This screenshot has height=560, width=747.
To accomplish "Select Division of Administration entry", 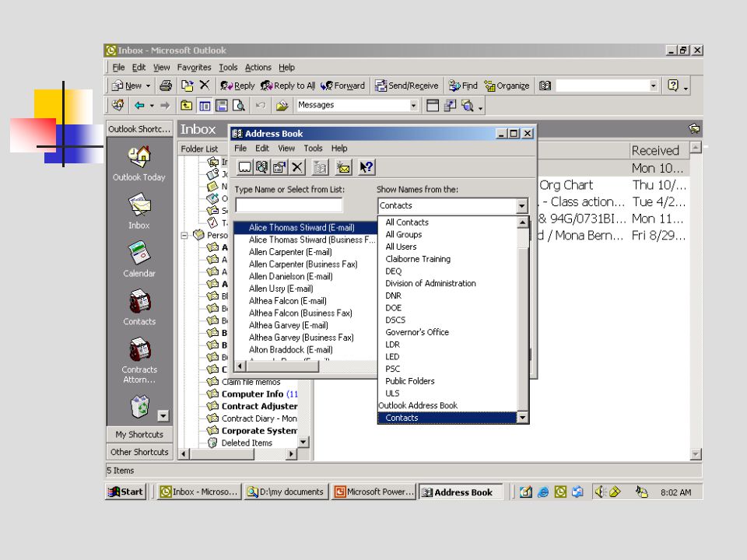I will tap(430, 283).
